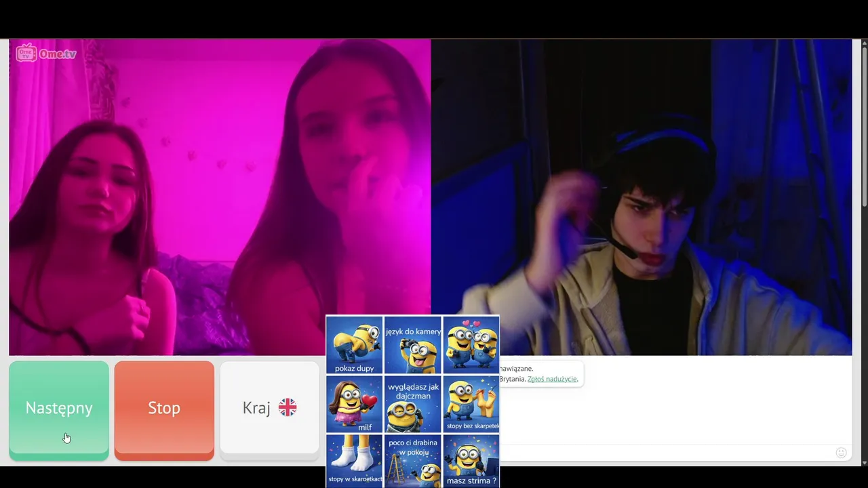Click the scrollbar down arrow
The image size is (868, 488).
[864, 463]
